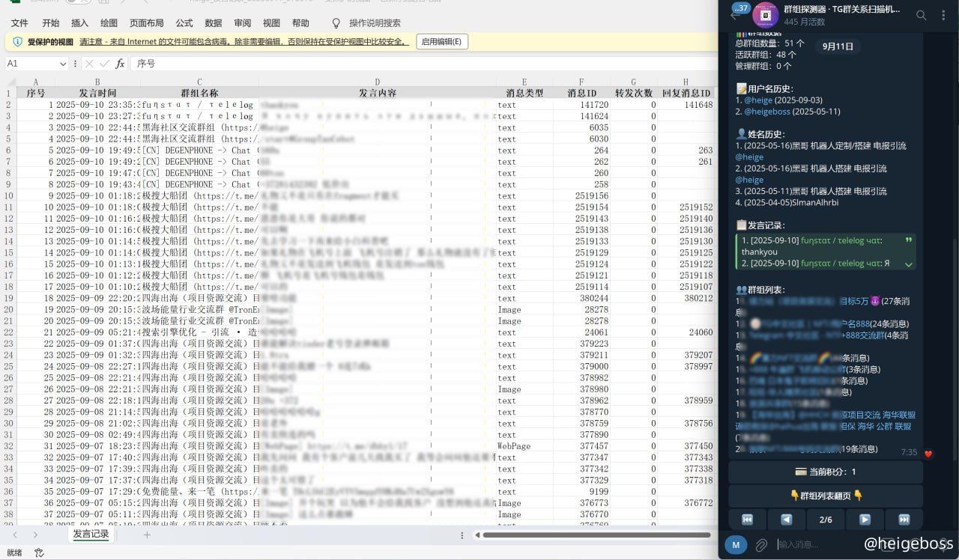
Task: Add a new sheet with plus button
Action: [x=147, y=535]
